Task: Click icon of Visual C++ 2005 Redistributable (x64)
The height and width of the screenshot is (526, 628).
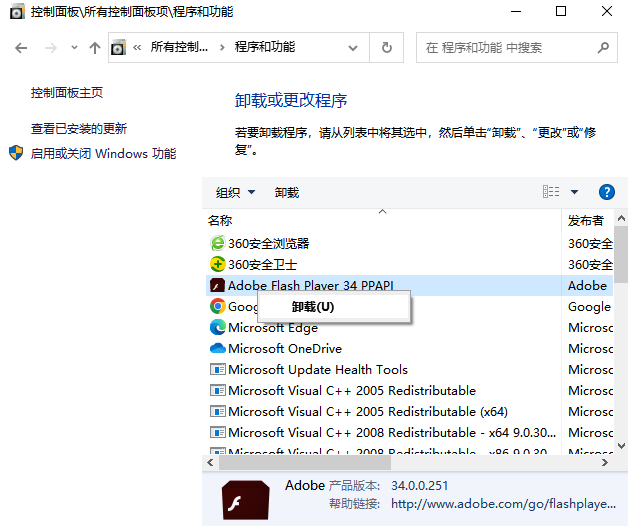Action: 217,411
